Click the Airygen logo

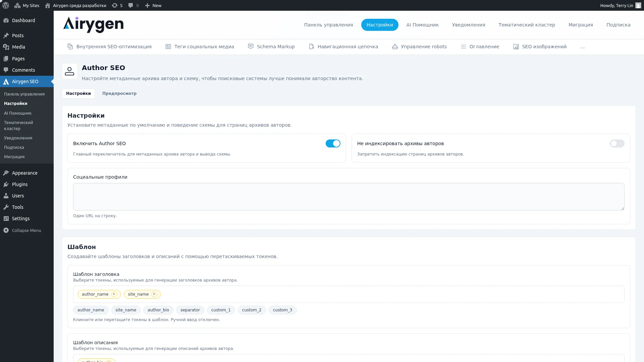pyautogui.click(x=93, y=25)
